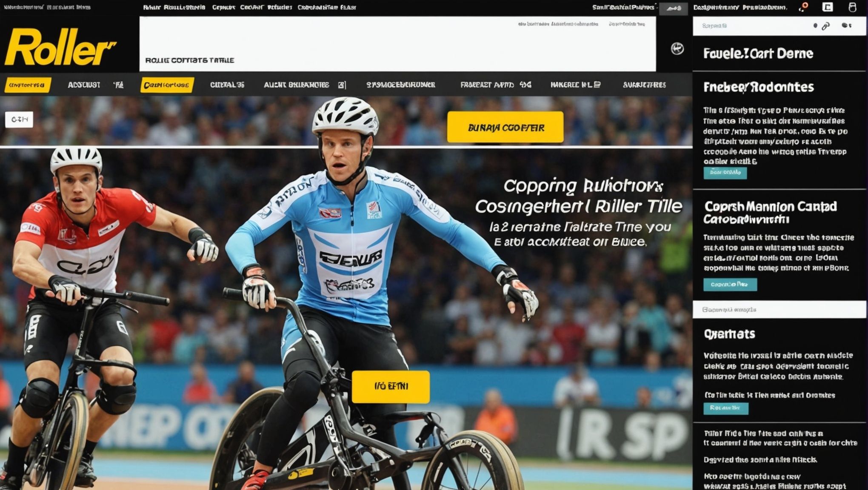Click the link chain icon in sidebar search bar
This screenshot has width=868, height=490.
[x=825, y=26]
